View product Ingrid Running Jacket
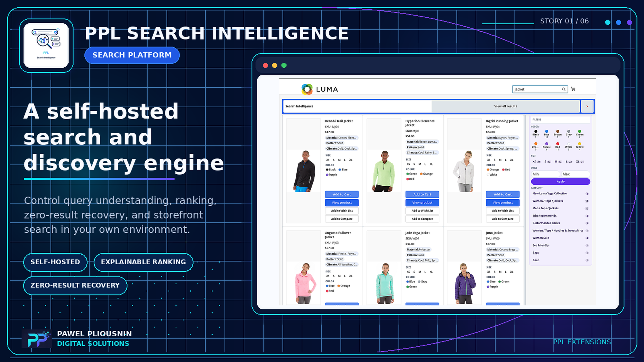 coord(503,202)
